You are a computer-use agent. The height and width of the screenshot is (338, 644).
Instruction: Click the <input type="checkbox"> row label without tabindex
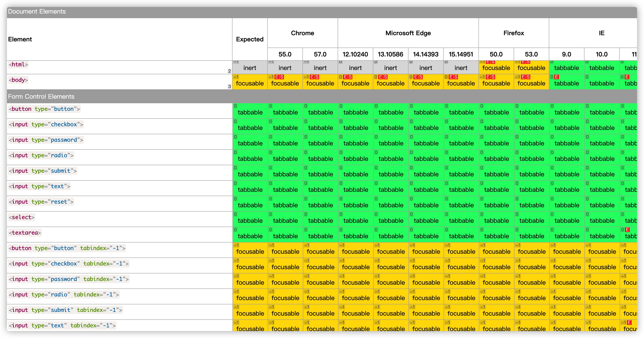pos(46,125)
